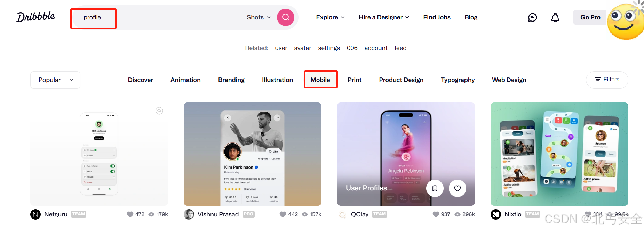The height and width of the screenshot is (230, 644).
Task: Click the related 'avatar' search link
Action: click(x=302, y=48)
